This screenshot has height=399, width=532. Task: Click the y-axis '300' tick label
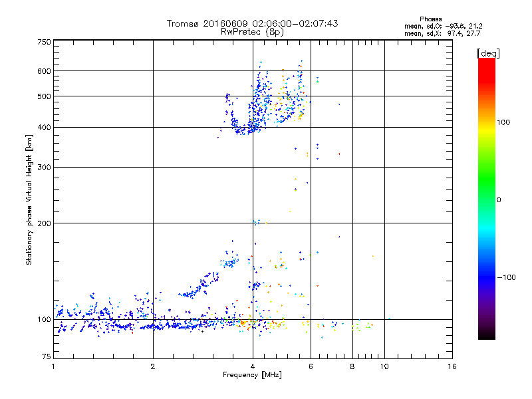point(44,168)
